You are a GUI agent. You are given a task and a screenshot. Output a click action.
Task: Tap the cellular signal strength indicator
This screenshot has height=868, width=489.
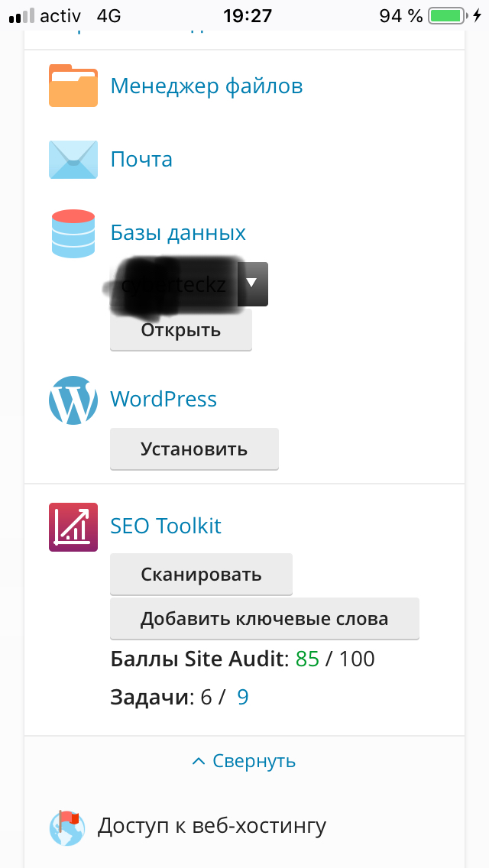(x=21, y=15)
